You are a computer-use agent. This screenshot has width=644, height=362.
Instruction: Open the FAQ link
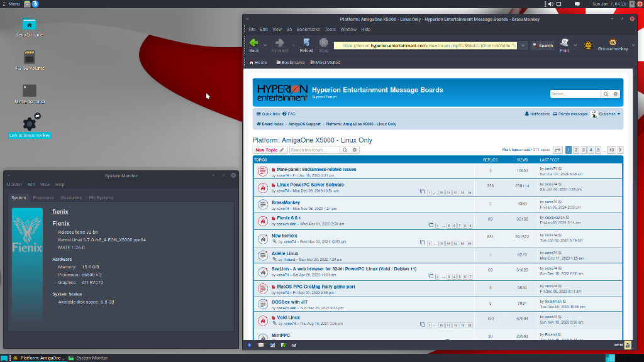point(289,114)
